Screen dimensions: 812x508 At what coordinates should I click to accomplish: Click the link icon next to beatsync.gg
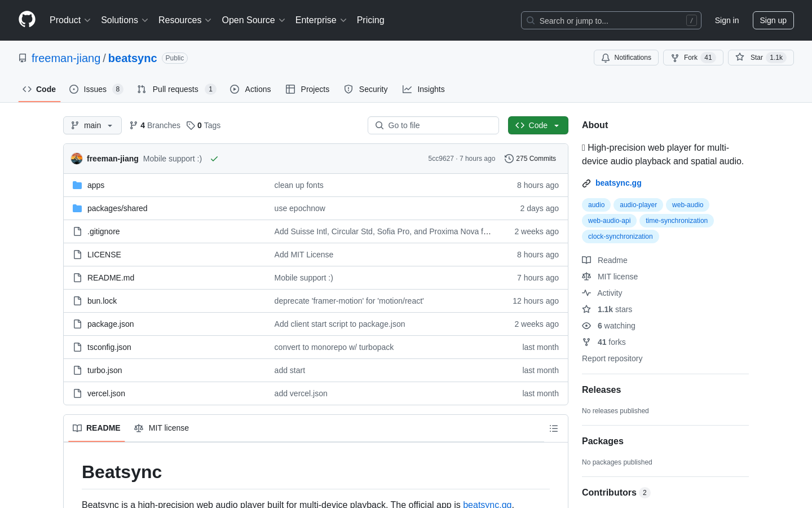(586, 183)
